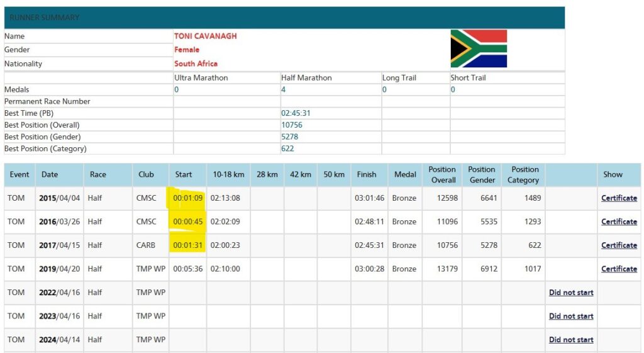Screen dimensions: 644x353
Task: Click the Show column header
Action: [613, 174]
